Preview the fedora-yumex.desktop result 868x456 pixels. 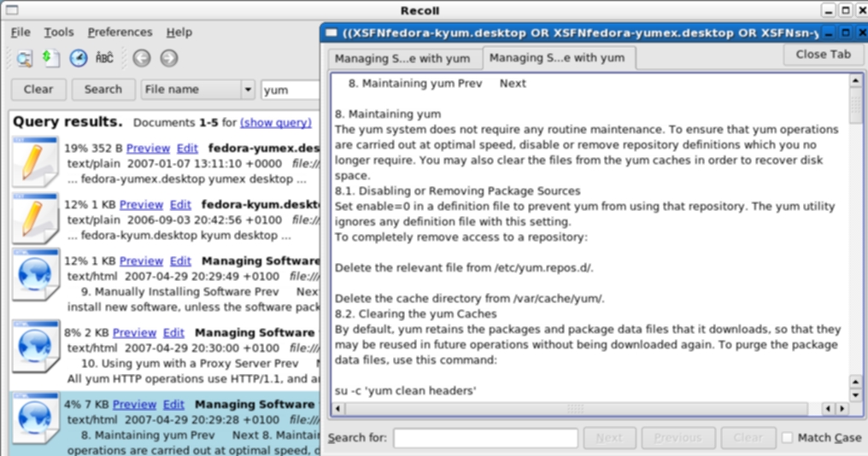pyautogui.click(x=148, y=149)
